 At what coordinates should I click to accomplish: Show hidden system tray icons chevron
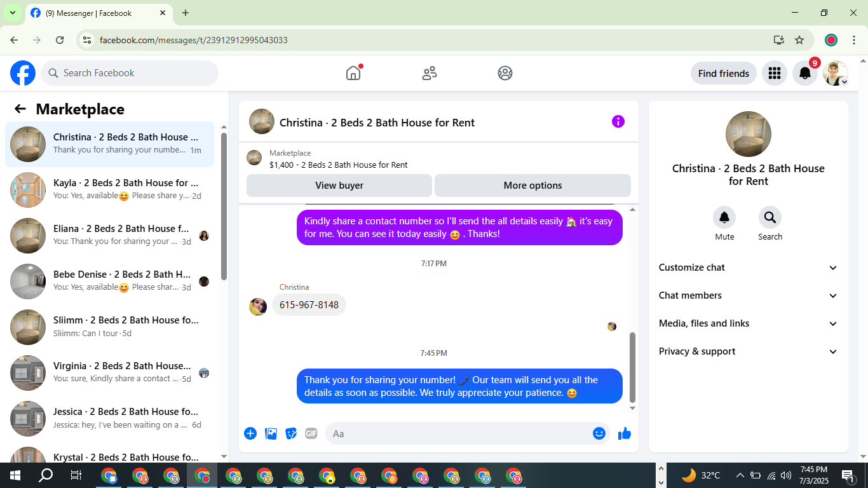pos(740,475)
